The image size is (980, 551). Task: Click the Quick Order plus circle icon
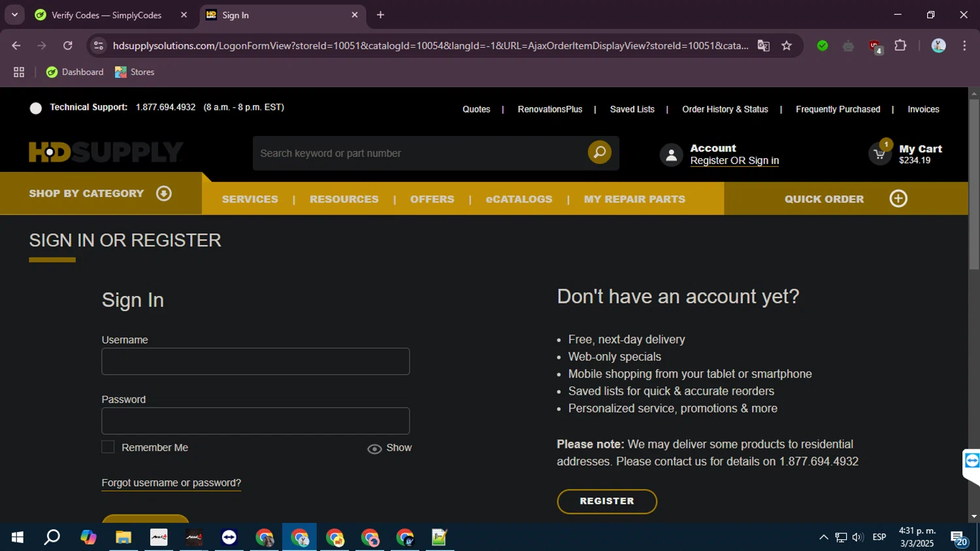[x=898, y=199]
